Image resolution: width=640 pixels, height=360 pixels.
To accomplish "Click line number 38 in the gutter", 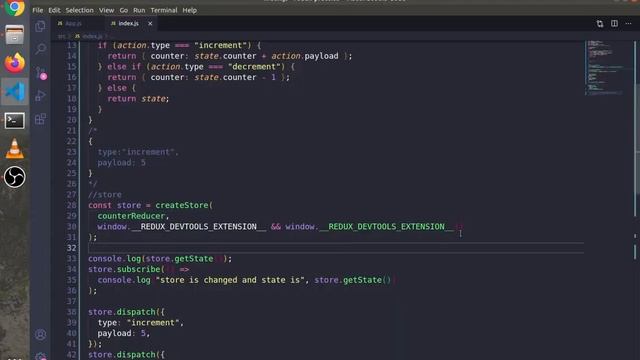I will click(71, 312).
